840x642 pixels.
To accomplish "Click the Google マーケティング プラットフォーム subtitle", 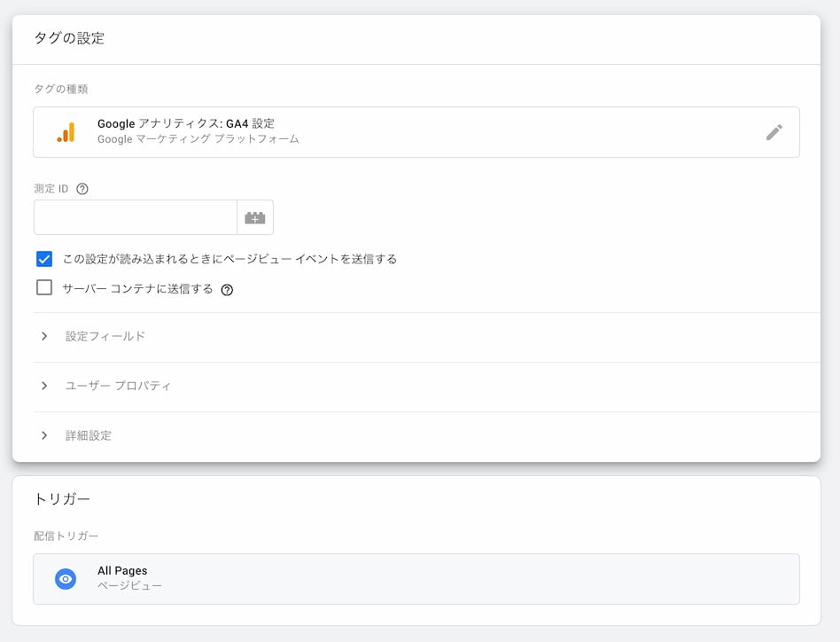I will point(198,139).
